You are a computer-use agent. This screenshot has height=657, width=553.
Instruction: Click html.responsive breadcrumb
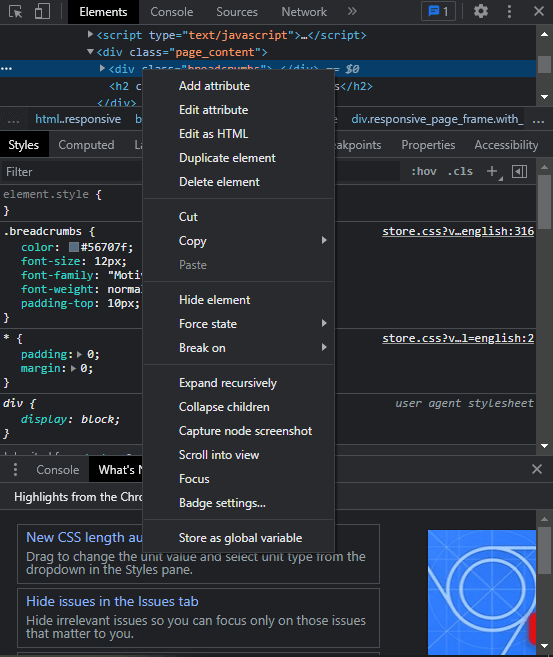[78, 119]
